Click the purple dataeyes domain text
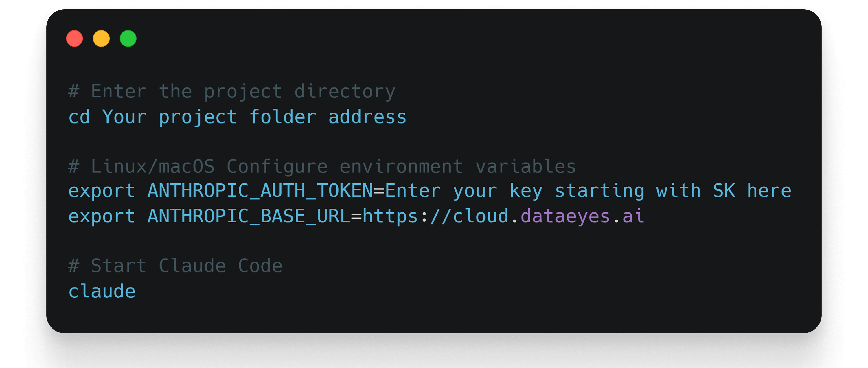868x368 pixels. click(565, 216)
